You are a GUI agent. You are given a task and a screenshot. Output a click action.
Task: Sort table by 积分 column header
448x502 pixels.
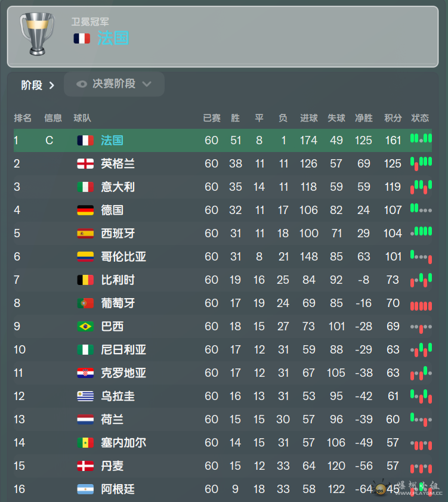pyautogui.click(x=393, y=118)
